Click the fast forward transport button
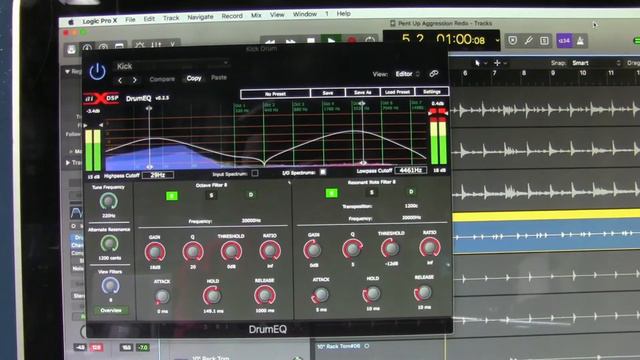640x360 pixels. (290, 42)
